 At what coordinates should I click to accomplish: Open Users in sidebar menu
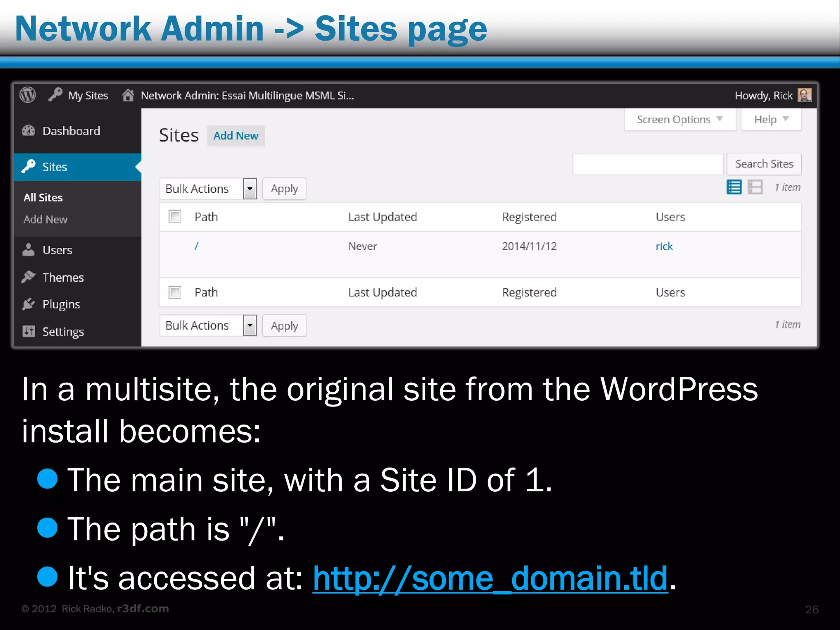(x=57, y=250)
